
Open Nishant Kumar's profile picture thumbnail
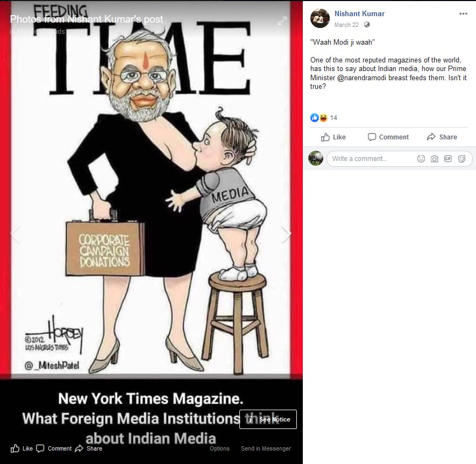coord(320,18)
